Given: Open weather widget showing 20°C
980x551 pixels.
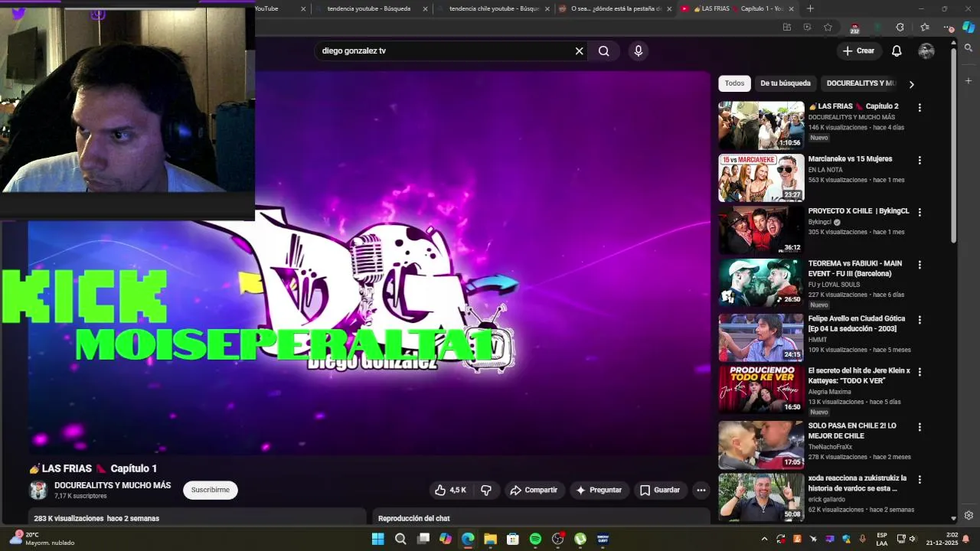Looking at the screenshot, I should pos(42,539).
